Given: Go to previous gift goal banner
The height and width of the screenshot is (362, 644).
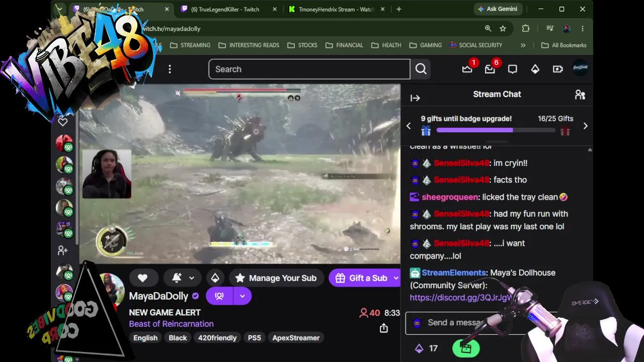Looking at the screenshot, I should [x=409, y=126].
